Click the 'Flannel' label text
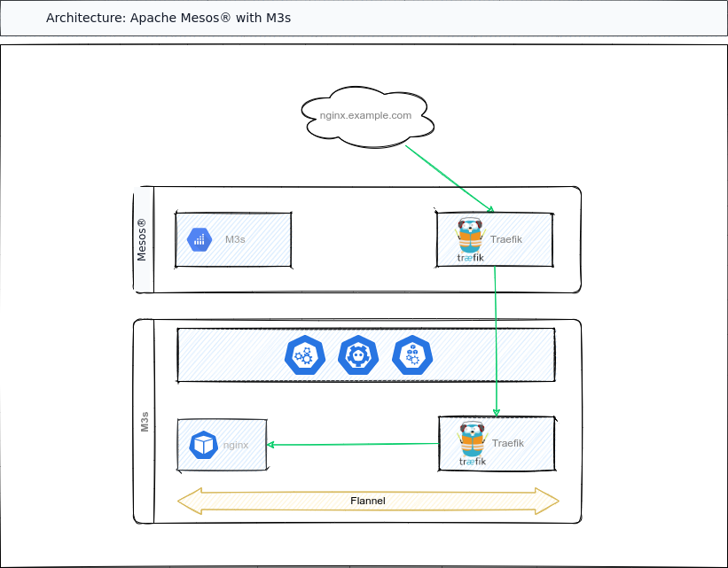This screenshot has width=728, height=568. pyautogui.click(x=368, y=501)
